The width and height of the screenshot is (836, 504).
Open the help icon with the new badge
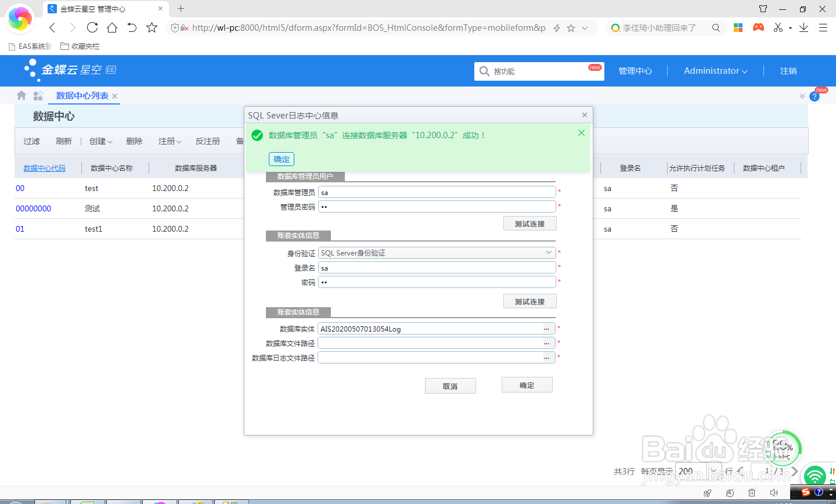(x=815, y=97)
